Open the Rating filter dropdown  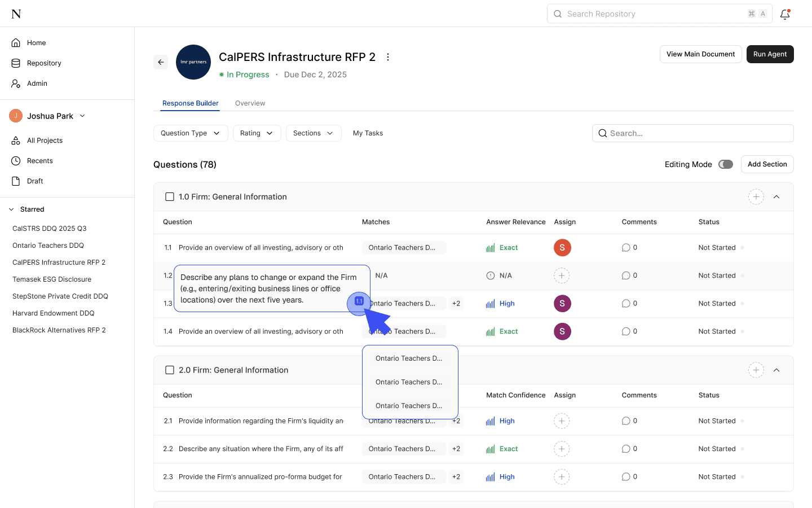(x=257, y=133)
